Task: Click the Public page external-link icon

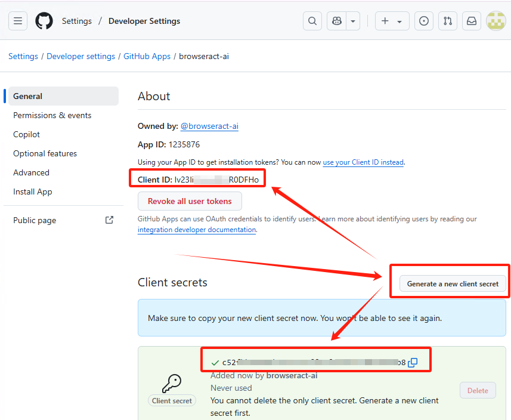Action: 110,220
